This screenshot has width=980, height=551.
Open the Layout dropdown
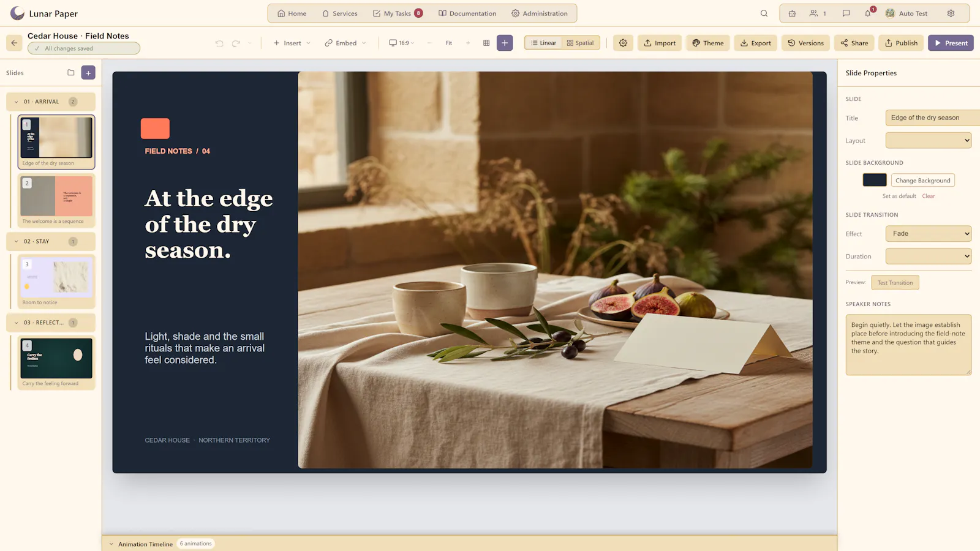[929, 141]
